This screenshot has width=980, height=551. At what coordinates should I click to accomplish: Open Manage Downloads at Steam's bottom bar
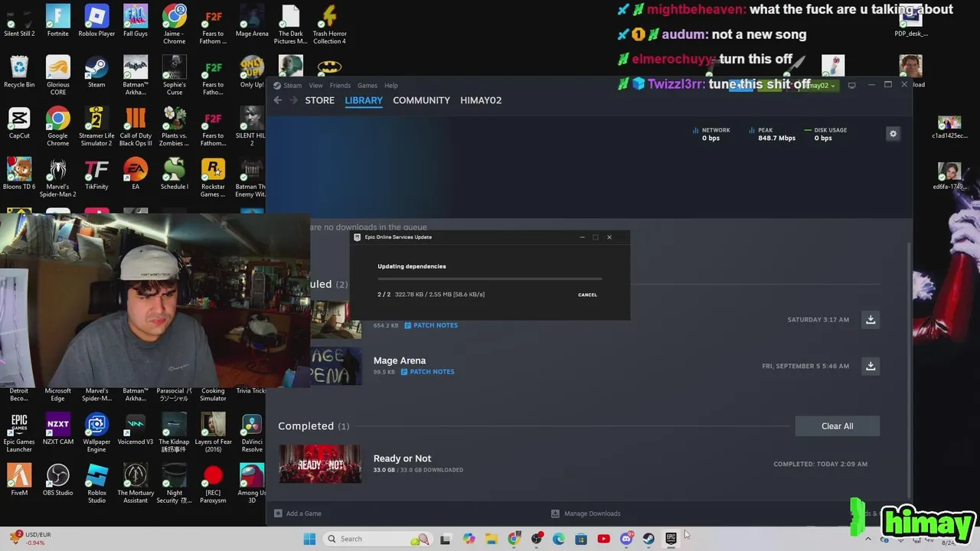[586, 514]
